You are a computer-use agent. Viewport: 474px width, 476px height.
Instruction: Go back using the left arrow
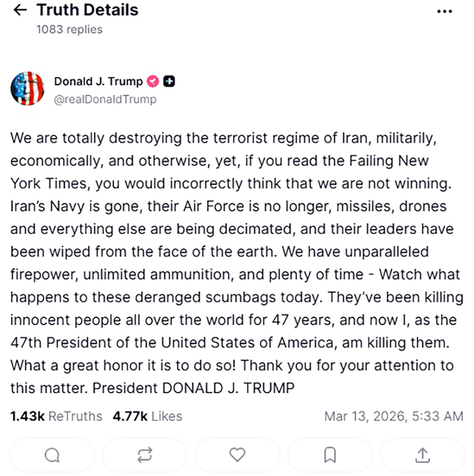pos(20,10)
